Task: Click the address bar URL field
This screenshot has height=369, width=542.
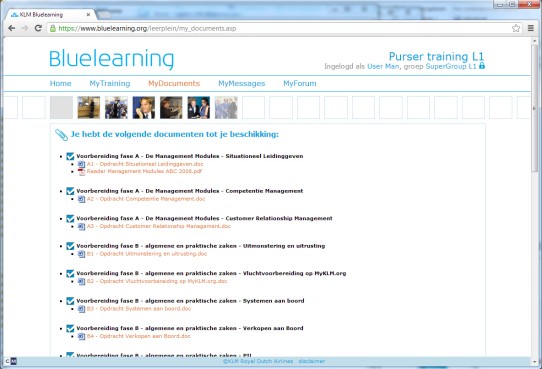Action: (279, 28)
